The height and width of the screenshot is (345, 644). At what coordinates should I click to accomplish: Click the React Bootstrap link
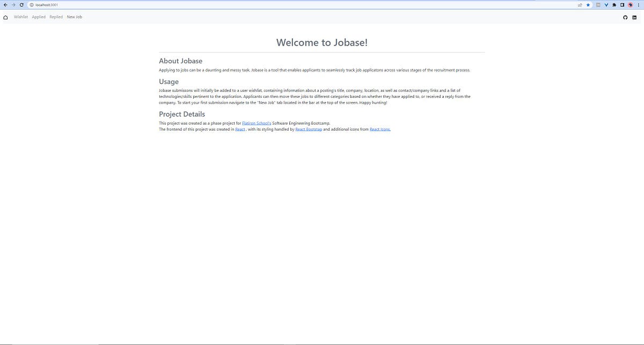click(309, 129)
